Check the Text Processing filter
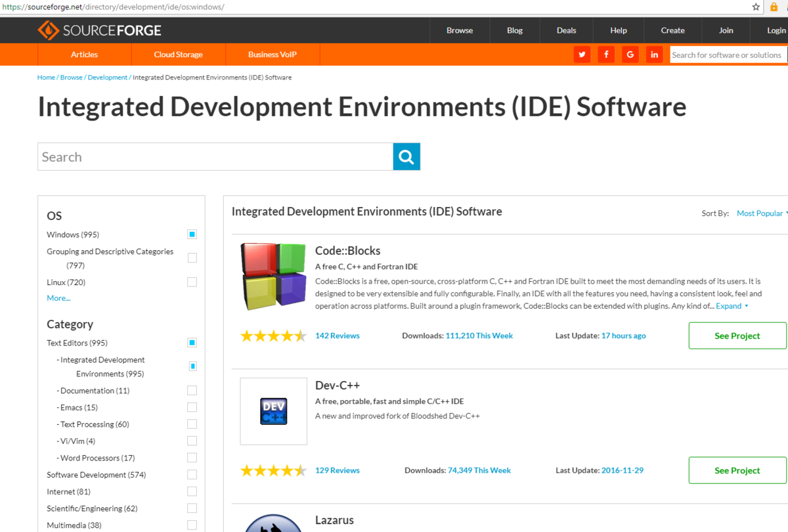This screenshot has height=532, width=788. [192, 424]
